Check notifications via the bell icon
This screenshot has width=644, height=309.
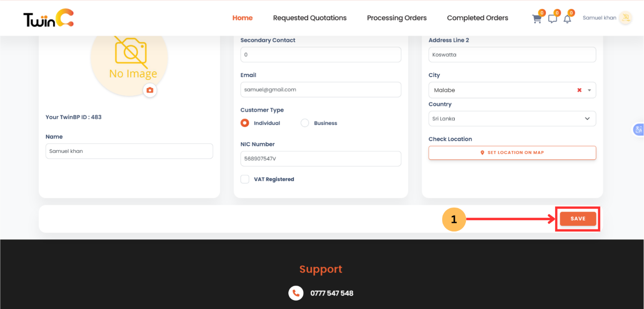point(567,19)
